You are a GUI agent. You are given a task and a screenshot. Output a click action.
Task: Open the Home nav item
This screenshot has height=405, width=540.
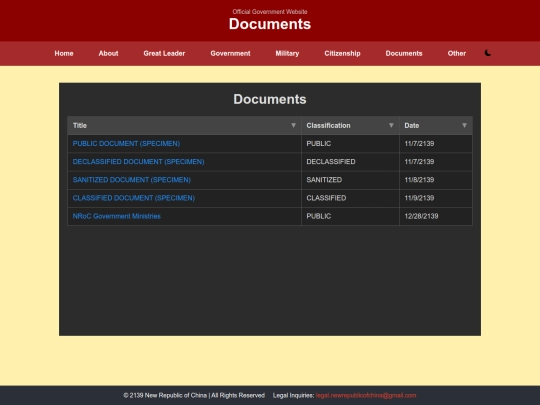pyautogui.click(x=64, y=53)
